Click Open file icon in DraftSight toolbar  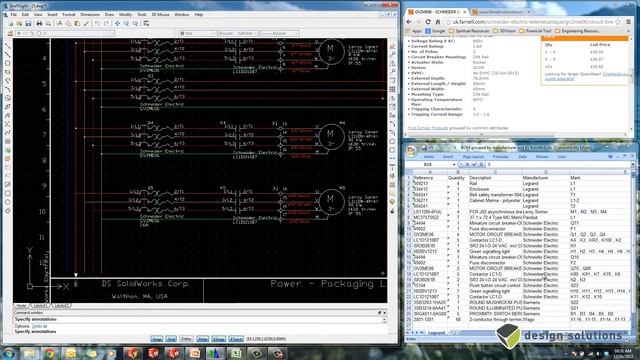tap(19, 24)
